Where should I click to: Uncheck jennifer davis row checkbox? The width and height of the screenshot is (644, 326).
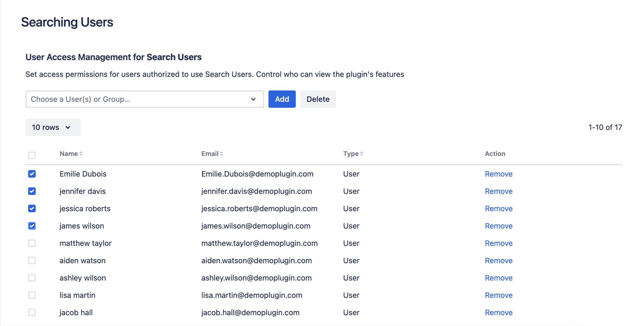coord(32,191)
